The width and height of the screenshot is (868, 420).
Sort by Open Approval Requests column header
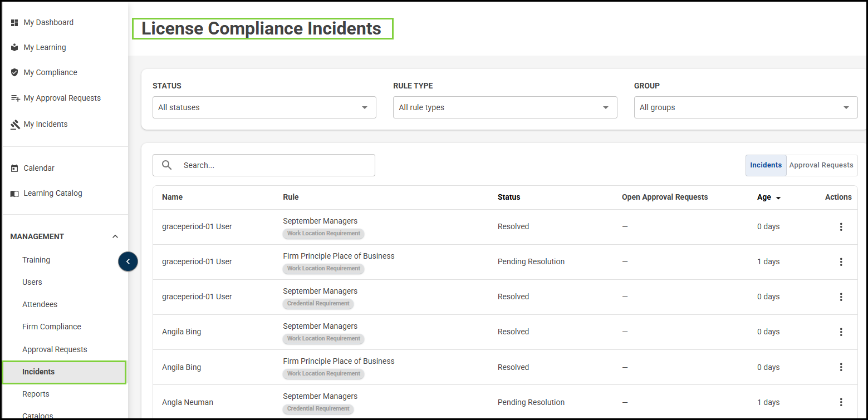click(x=665, y=197)
